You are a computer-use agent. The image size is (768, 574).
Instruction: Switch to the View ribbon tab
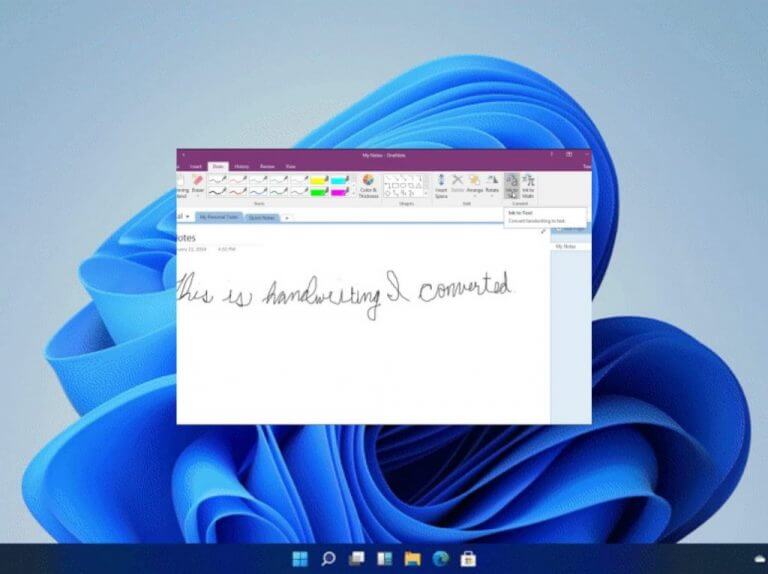click(x=290, y=167)
